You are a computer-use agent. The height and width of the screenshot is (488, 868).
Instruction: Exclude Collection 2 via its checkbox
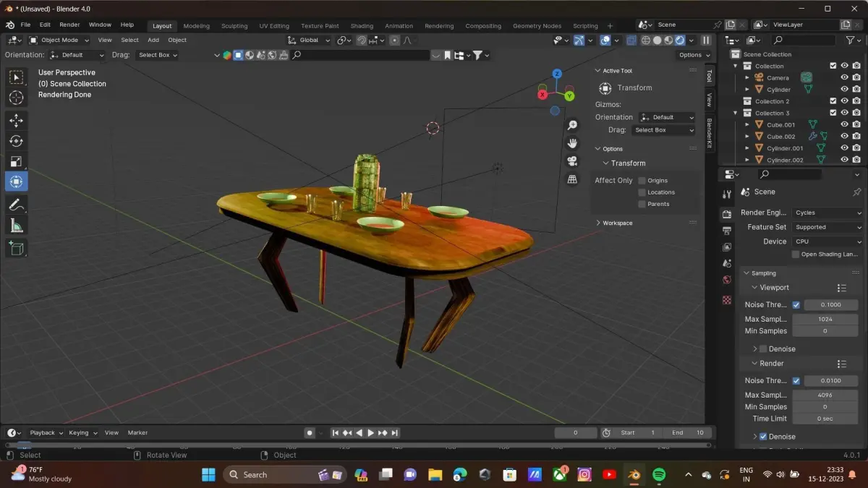pyautogui.click(x=833, y=101)
